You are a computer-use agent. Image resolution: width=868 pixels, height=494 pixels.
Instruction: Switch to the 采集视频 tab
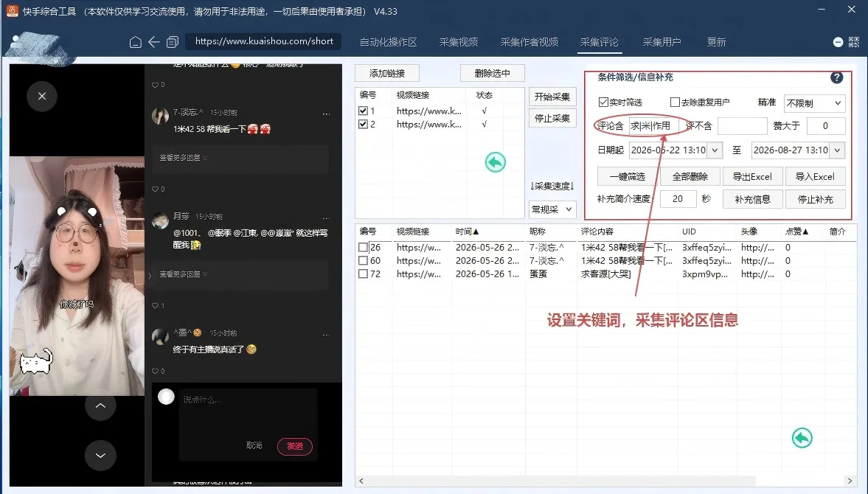pyautogui.click(x=459, y=42)
